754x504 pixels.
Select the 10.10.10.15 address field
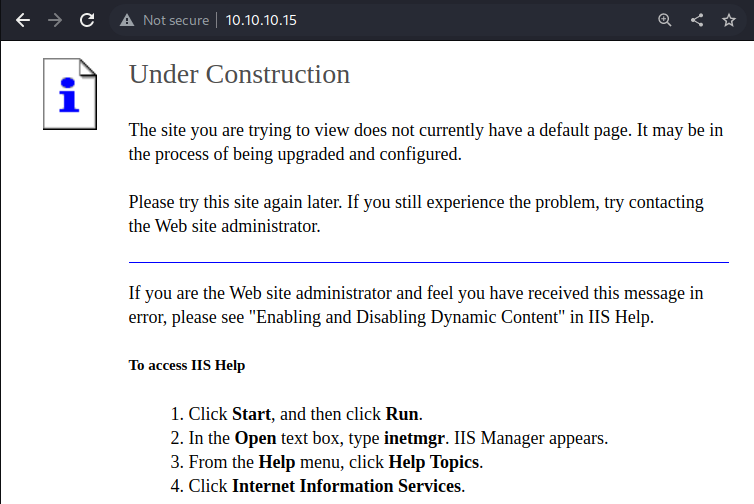[x=261, y=20]
